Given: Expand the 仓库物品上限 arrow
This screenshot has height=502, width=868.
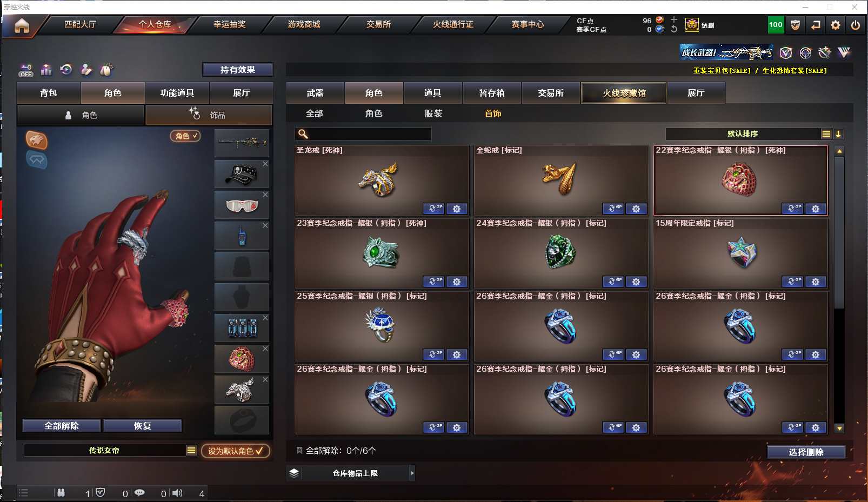Looking at the screenshot, I should [x=412, y=473].
